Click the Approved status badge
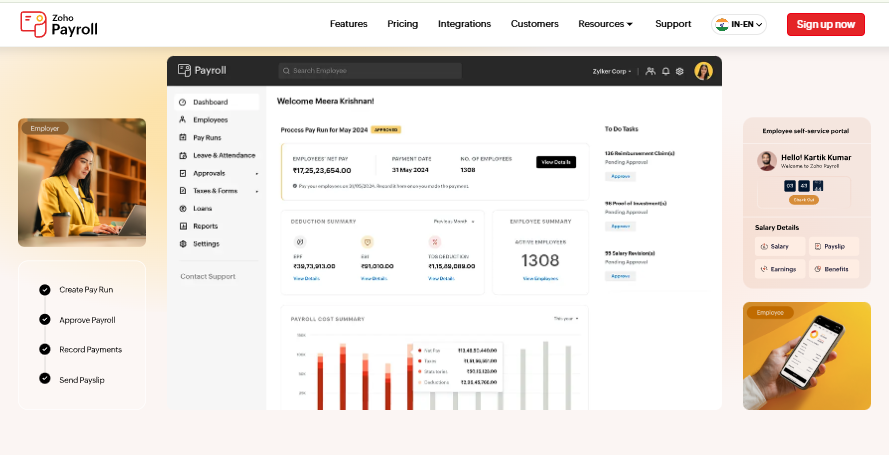The image size is (889, 455). click(x=386, y=130)
